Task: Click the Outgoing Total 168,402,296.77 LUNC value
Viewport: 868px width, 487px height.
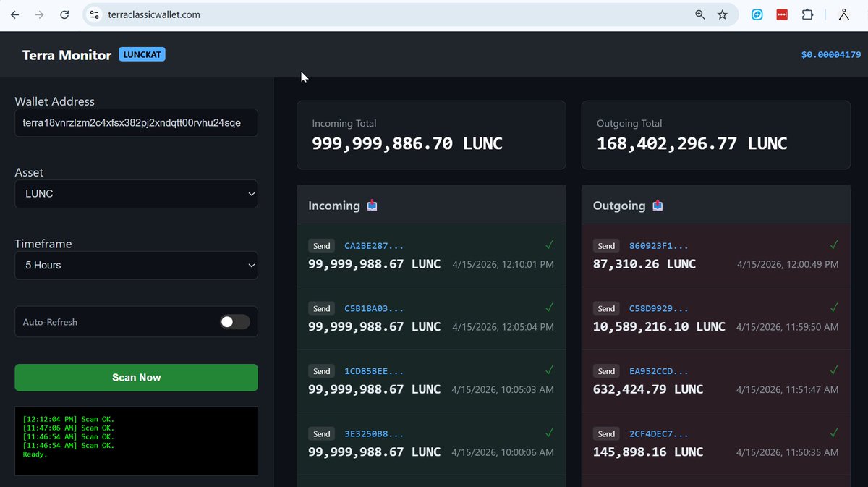Action: tap(692, 143)
